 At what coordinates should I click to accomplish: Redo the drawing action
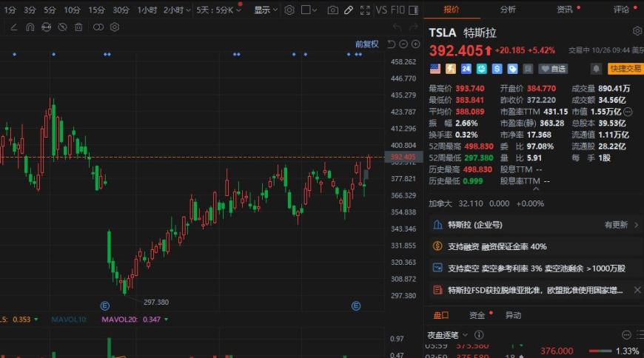413,27
